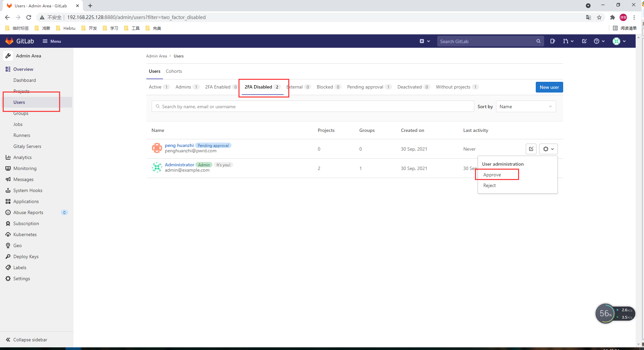Click the edit icon for peng huanzhi
The width and height of the screenshot is (644, 350).
point(531,149)
